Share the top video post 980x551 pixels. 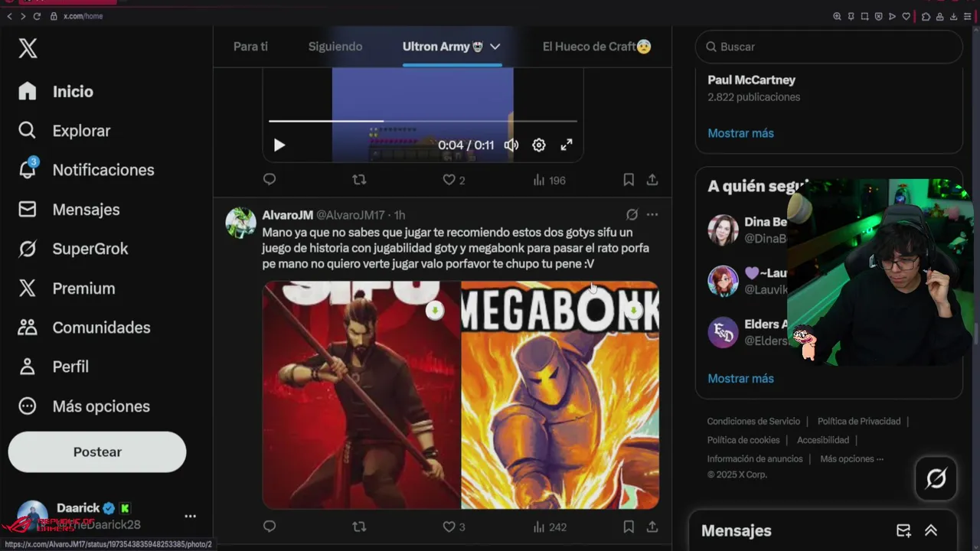click(x=652, y=180)
